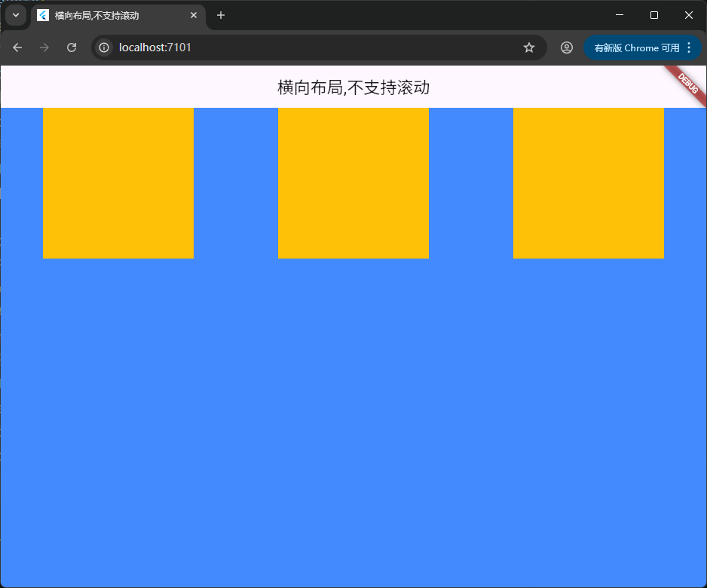Viewport: 707px width, 588px height.
Task: Reload the localhost page
Action: tap(72, 47)
